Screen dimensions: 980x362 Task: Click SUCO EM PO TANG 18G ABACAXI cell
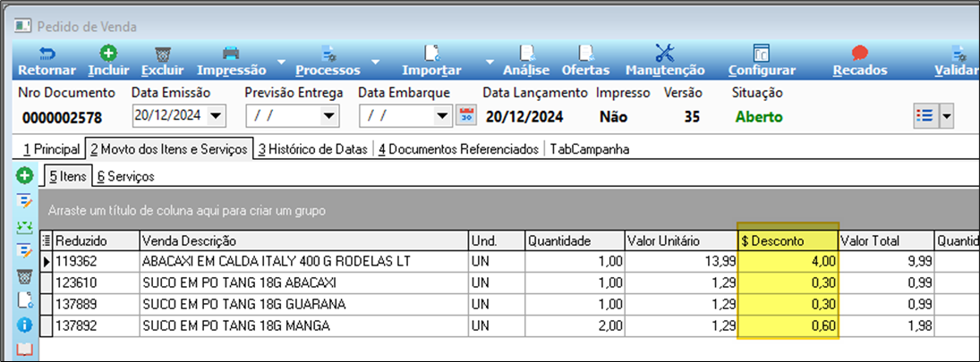coord(303,282)
